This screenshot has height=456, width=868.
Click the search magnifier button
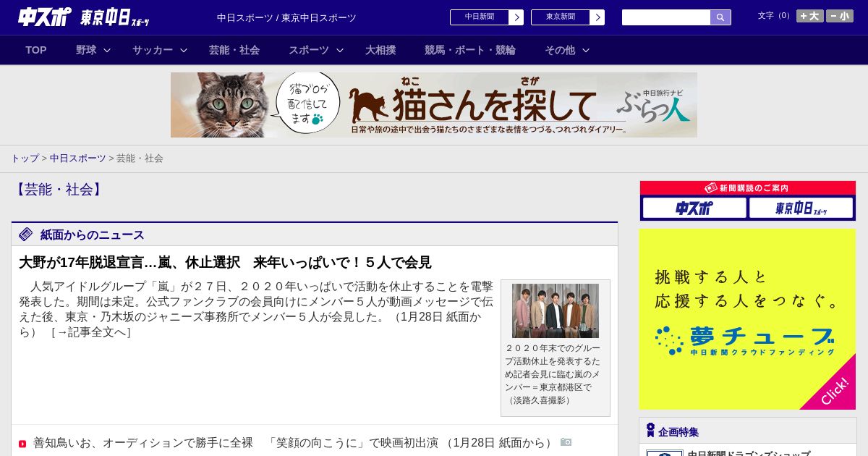tap(720, 17)
